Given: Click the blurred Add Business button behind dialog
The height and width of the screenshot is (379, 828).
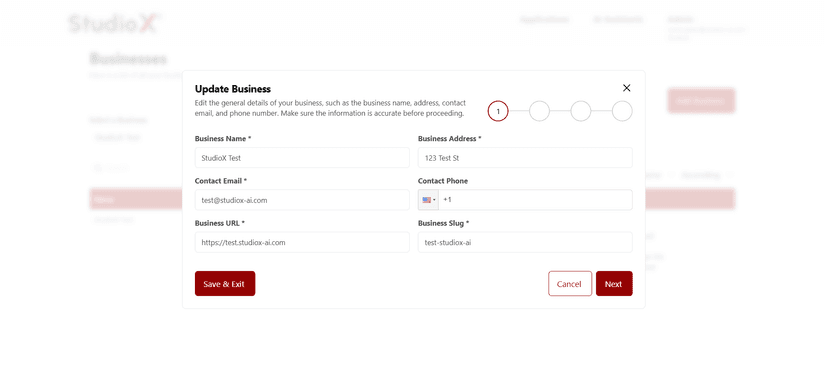Looking at the screenshot, I should coord(701,101).
